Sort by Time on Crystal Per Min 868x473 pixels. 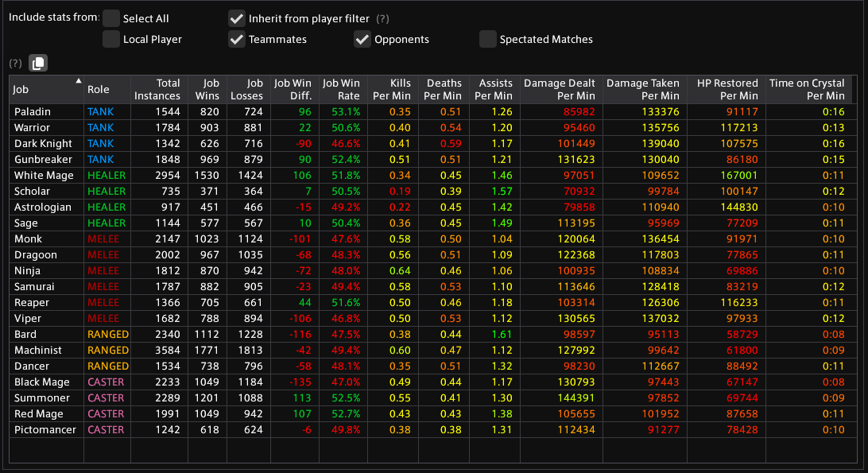[x=807, y=89]
